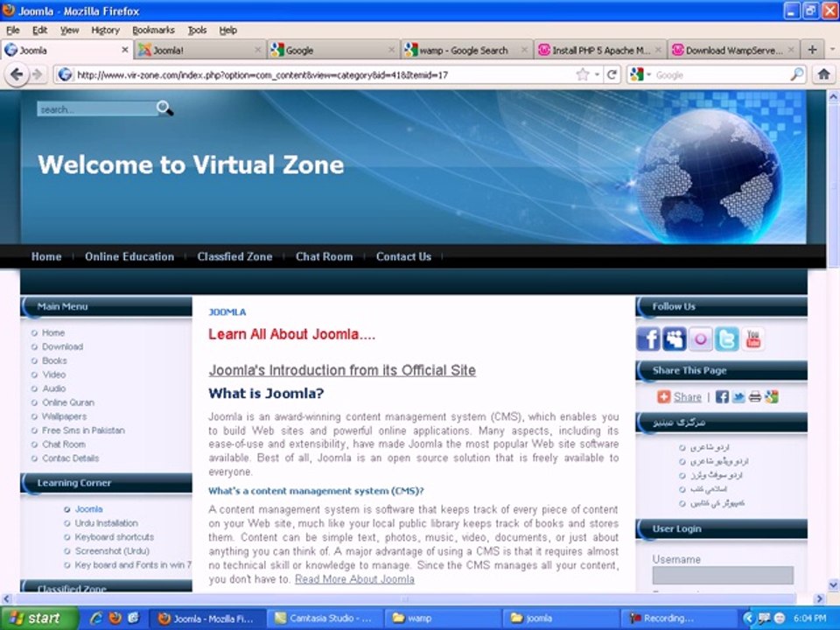Click the Share text link
The height and width of the screenshot is (630, 840).
pyautogui.click(x=688, y=397)
